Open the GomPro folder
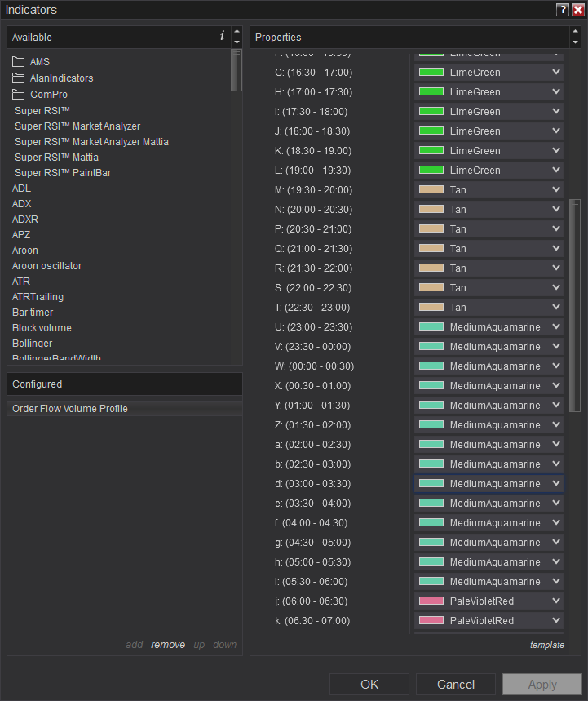The height and width of the screenshot is (701, 588). pos(48,95)
